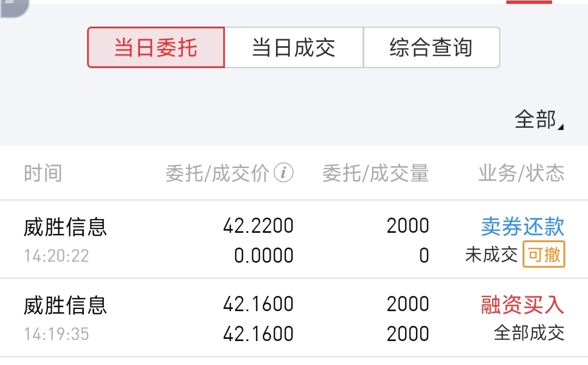Open the 威胜信息 order placed at 14:19:35
The width and height of the screenshot is (588, 365).
coord(65,305)
